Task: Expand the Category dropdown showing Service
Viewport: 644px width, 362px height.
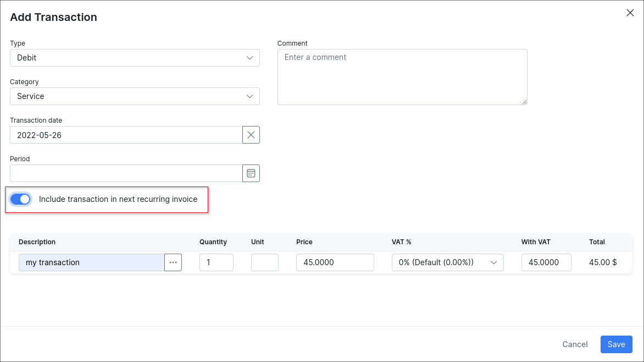Action: click(135, 96)
